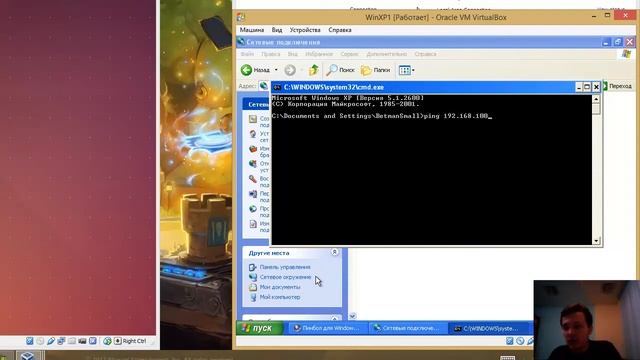Click the Сетевые подключения window title icon

tap(241, 42)
